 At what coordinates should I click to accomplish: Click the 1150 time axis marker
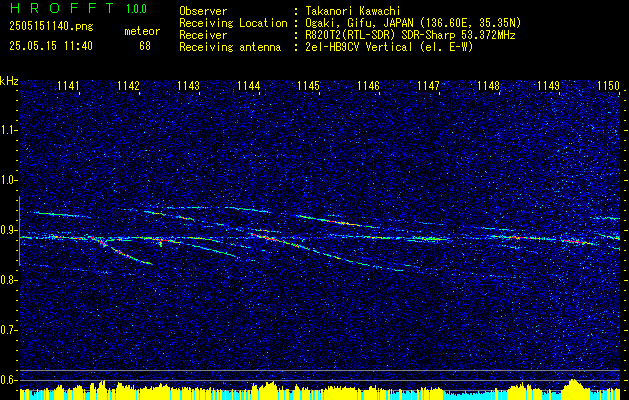[609, 85]
